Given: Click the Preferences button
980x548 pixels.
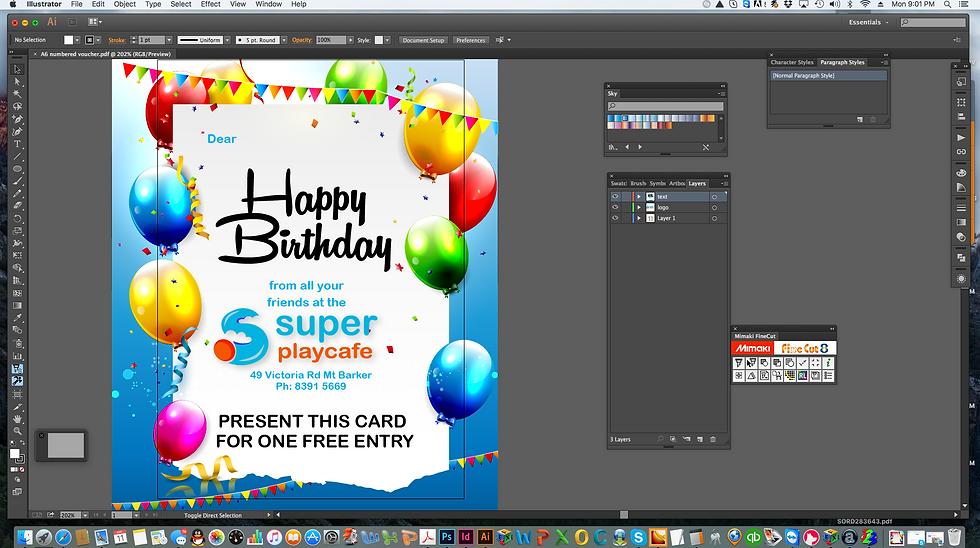Looking at the screenshot, I should coord(471,40).
